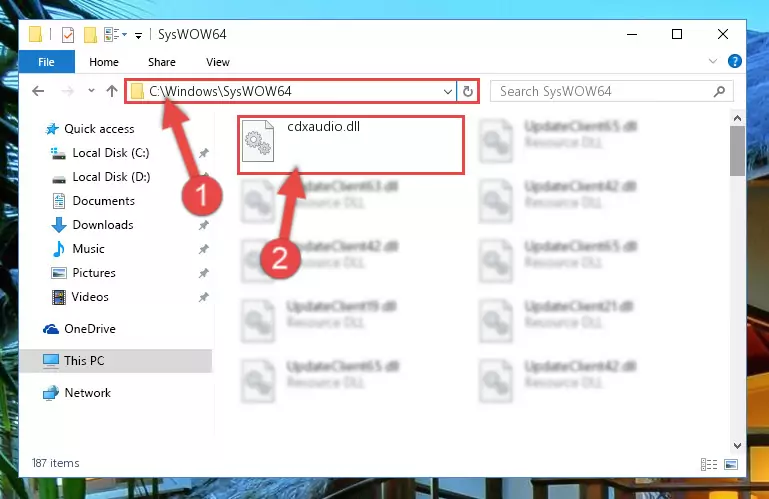Refresh the SysWOW64 folder view
This screenshot has height=499, width=769.
point(468,92)
